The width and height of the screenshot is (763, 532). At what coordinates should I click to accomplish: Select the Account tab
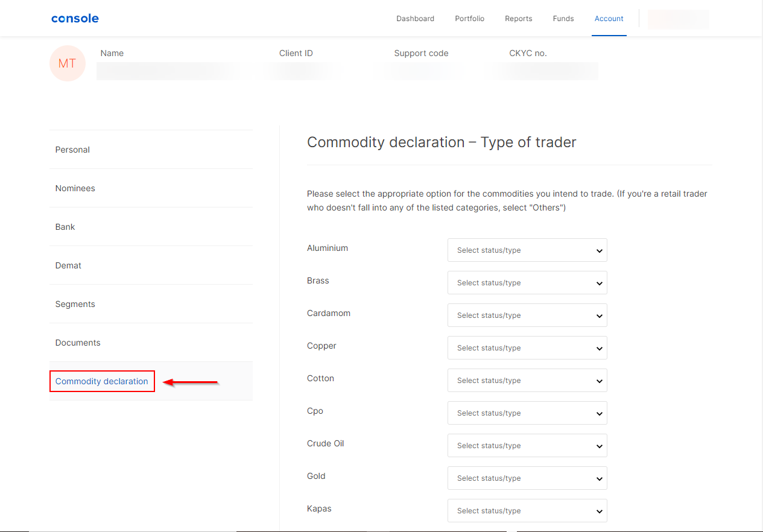(609, 19)
